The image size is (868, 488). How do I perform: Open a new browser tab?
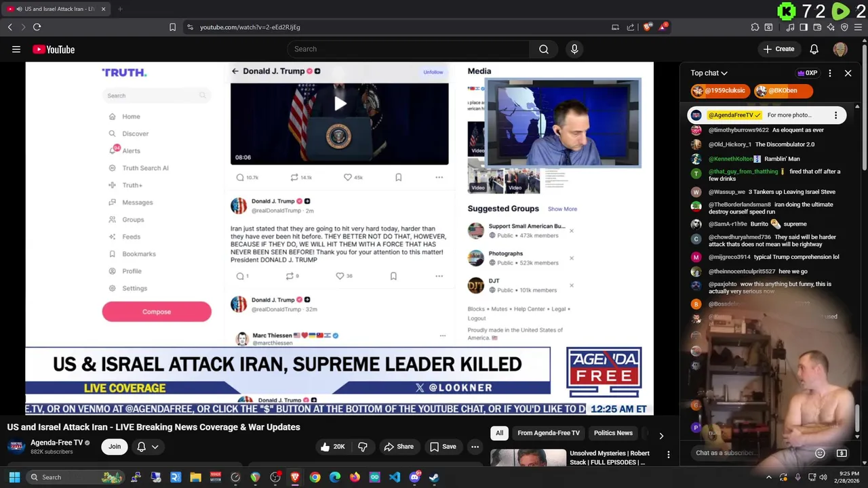(x=119, y=9)
